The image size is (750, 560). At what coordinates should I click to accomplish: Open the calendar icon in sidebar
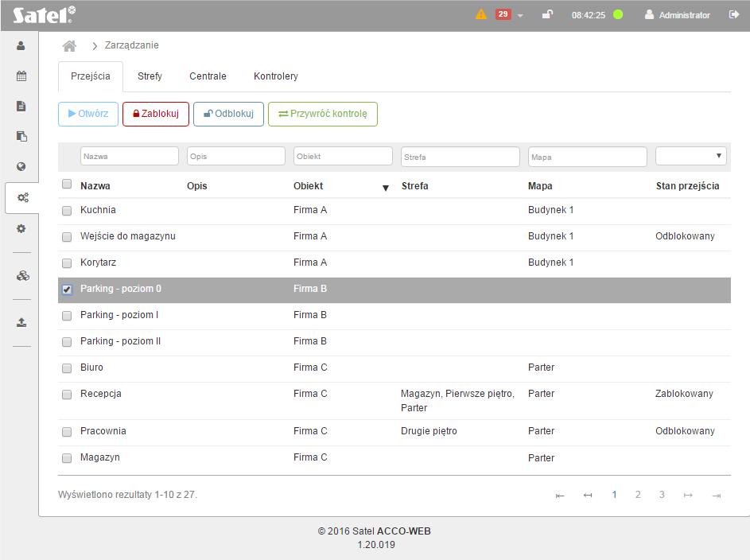click(21, 76)
